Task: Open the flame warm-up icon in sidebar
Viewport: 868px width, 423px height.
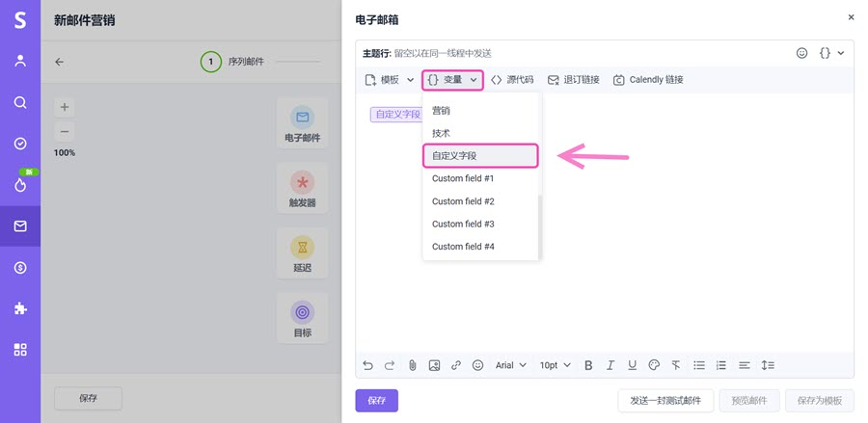Action: [x=20, y=185]
